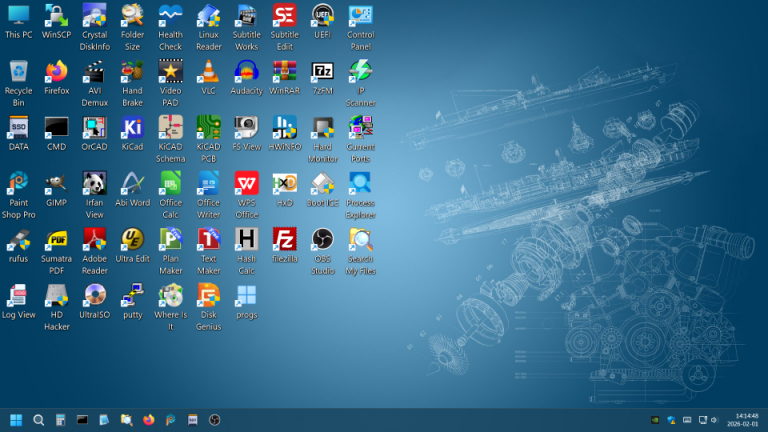Image resolution: width=768 pixels, height=432 pixels.
Task: Open the FileZilla desktop shortcut
Action: coord(284,240)
